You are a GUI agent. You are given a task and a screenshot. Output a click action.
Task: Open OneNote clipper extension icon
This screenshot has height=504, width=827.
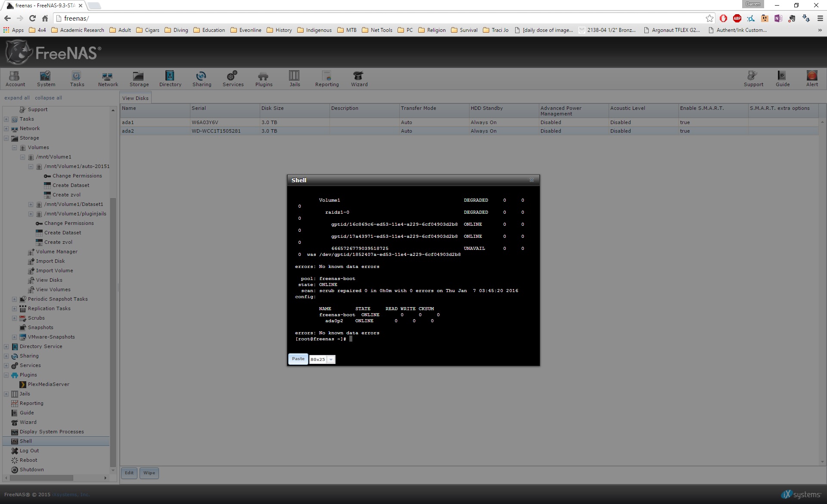point(778,18)
